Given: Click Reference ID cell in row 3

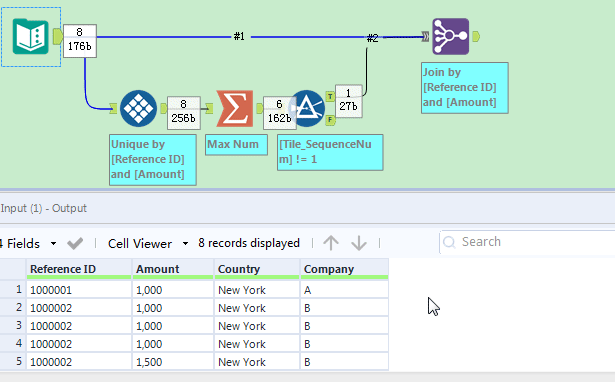Looking at the screenshot, I should coord(79,326).
